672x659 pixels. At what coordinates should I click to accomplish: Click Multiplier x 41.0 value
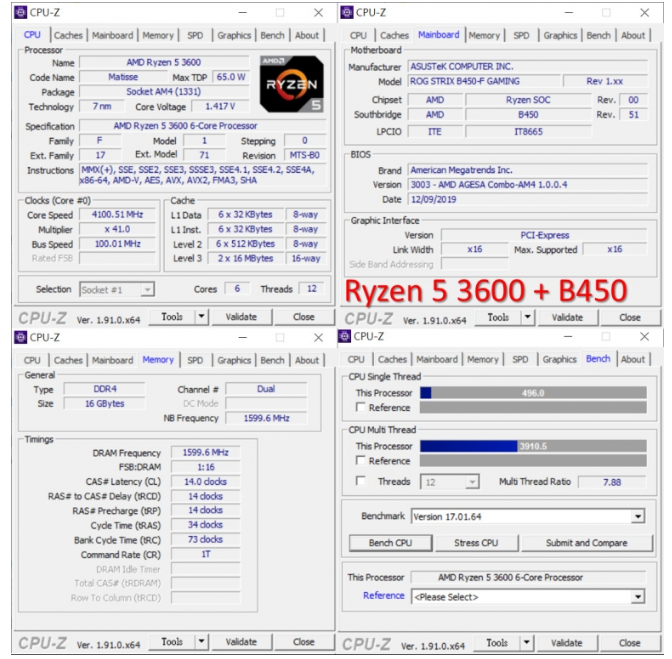[117, 229]
